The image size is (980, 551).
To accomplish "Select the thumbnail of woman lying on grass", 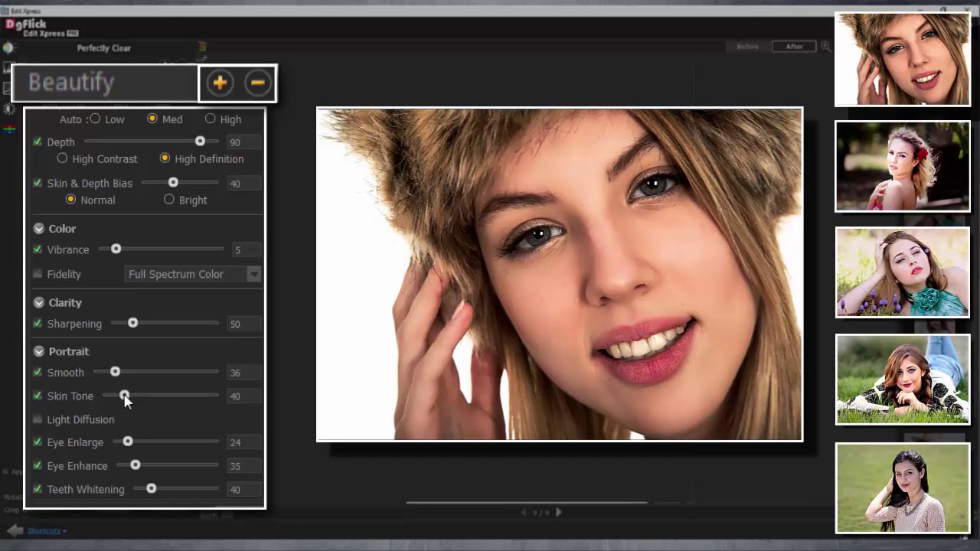I will [902, 380].
